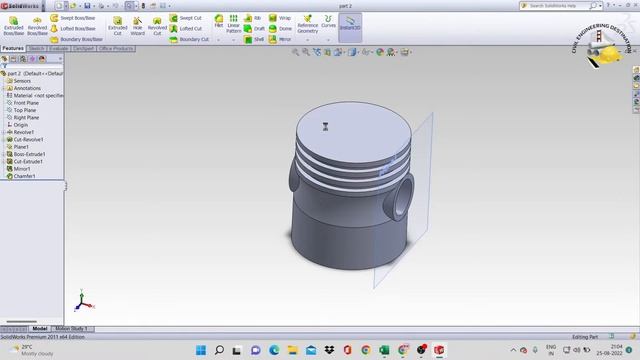Activate the Extruded Cut tool
Viewport: 640px width, 360px height.
tap(118, 26)
